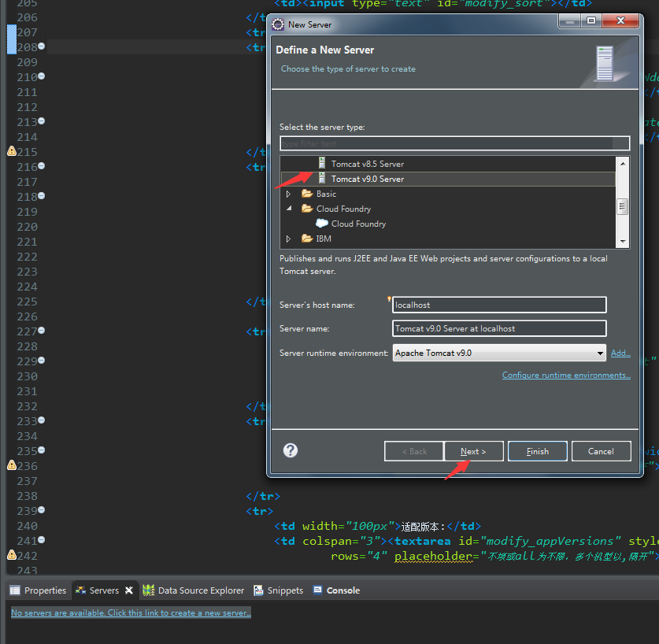The height and width of the screenshot is (644, 659).
Task: Click the Next button
Action: pyautogui.click(x=474, y=451)
